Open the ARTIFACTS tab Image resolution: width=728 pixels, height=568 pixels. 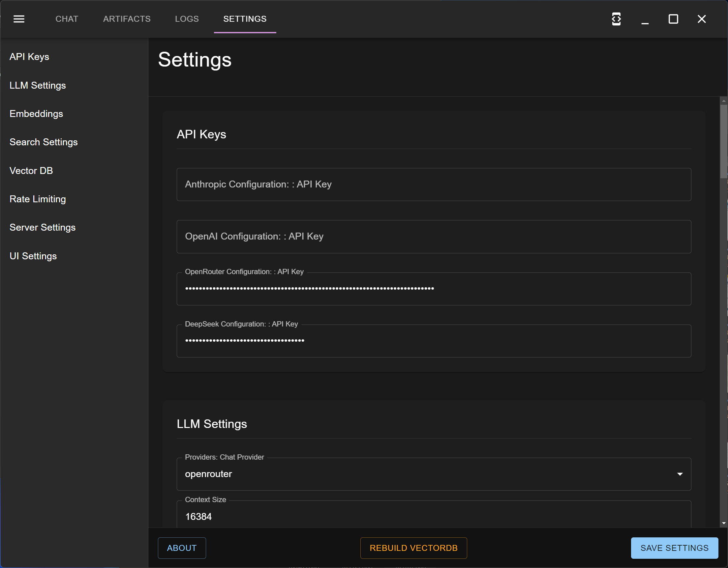coord(127,19)
